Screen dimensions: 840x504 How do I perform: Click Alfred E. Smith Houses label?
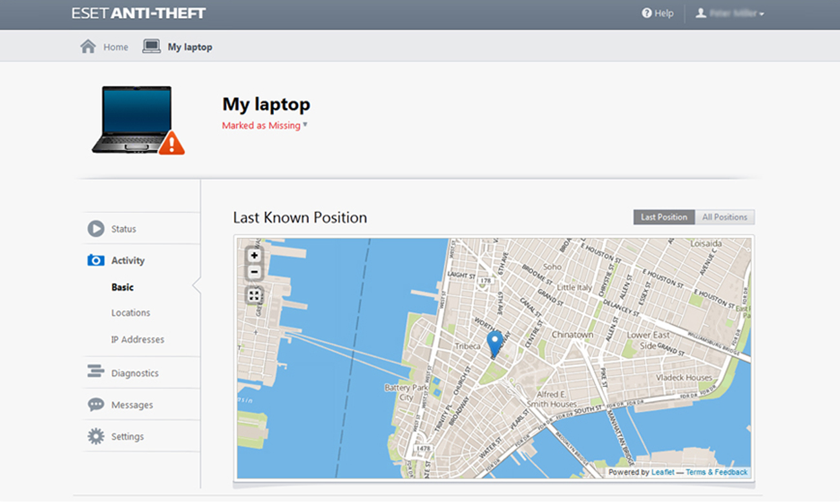point(551,399)
